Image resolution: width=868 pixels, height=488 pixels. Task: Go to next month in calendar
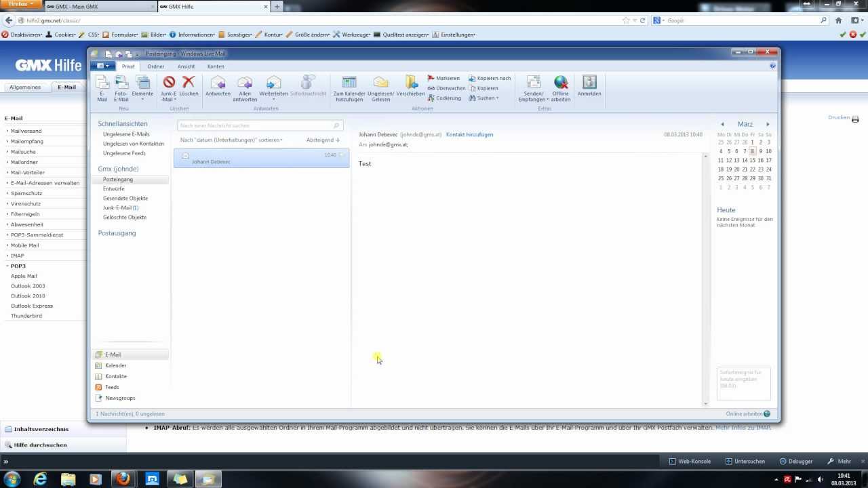(x=768, y=125)
